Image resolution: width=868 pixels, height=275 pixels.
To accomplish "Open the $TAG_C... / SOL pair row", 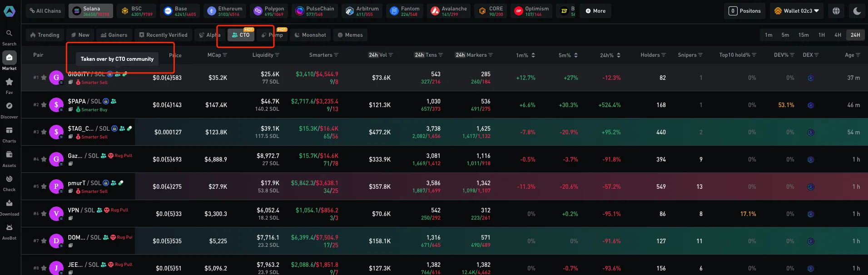I will pos(82,128).
